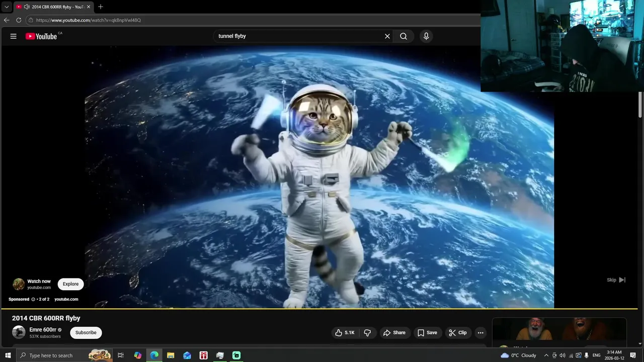Click the page vertical scrollbar

[x=640, y=106]
